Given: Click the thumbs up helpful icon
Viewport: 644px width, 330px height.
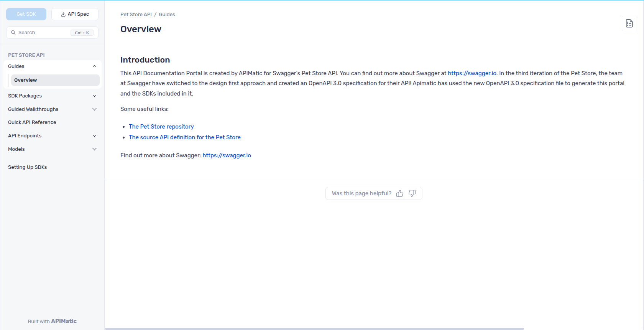Looking at the screenshot, I should click(x=400, y=193).
